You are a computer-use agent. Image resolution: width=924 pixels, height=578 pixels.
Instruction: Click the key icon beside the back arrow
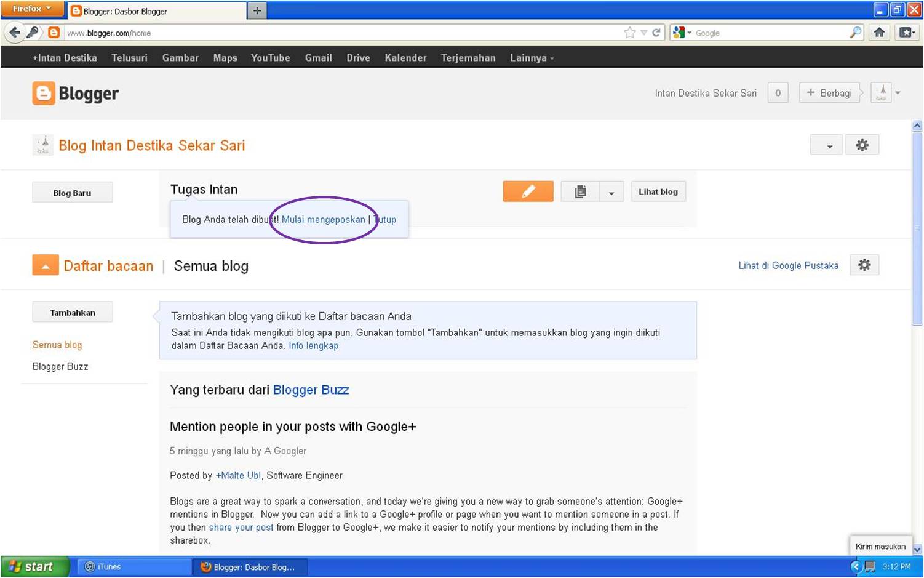coord(33,32)
